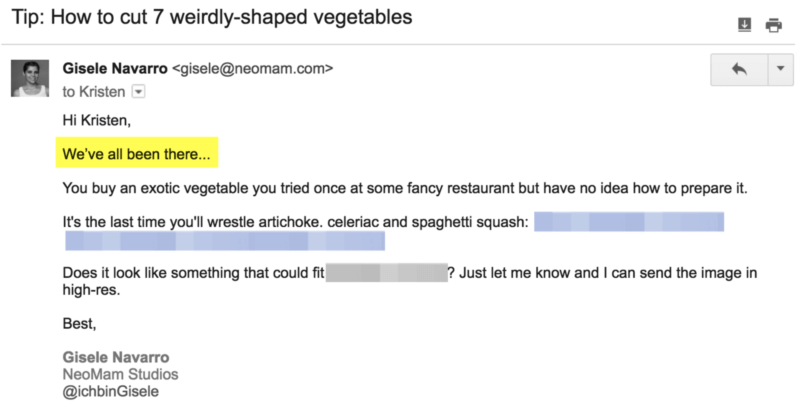Click the "Hi Kristen," greeting line
Screen dimensions: 800x414
click(x=95, y=121)
